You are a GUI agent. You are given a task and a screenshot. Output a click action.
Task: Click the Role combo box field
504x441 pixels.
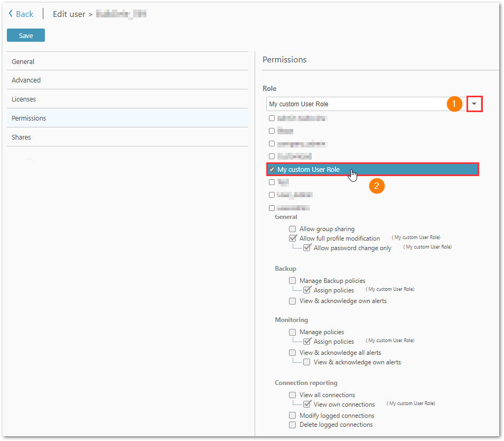coord(367,104)
